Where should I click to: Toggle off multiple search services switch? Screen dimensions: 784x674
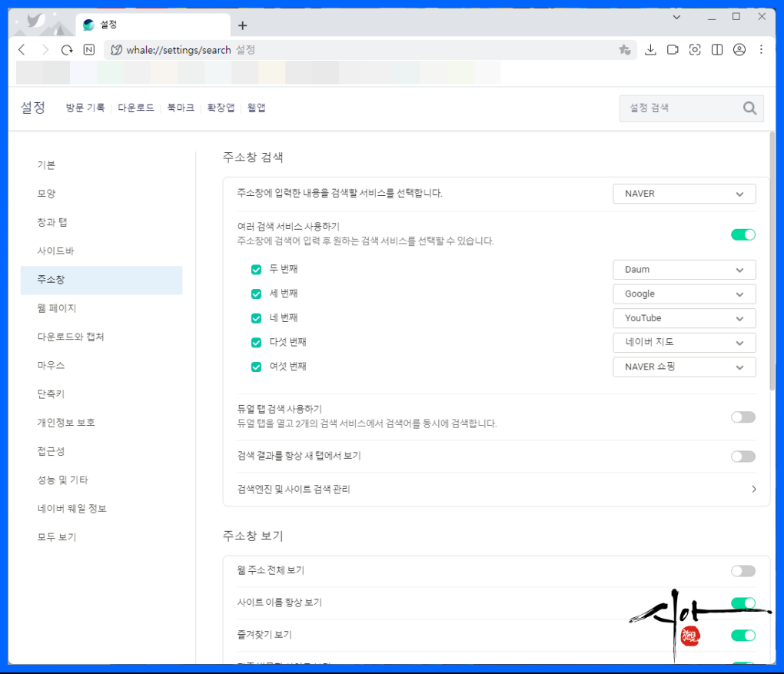click(x=743, y=234)
